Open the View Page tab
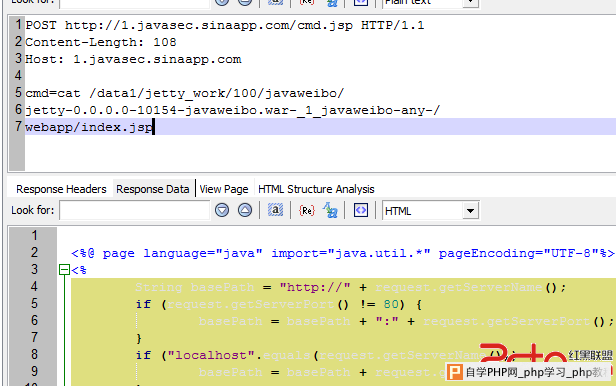616x386 pixels. click(224, 189)
